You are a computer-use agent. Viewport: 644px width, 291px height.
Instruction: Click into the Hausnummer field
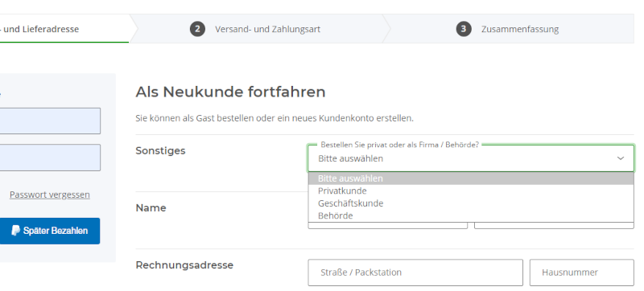(x=581, y=273)
